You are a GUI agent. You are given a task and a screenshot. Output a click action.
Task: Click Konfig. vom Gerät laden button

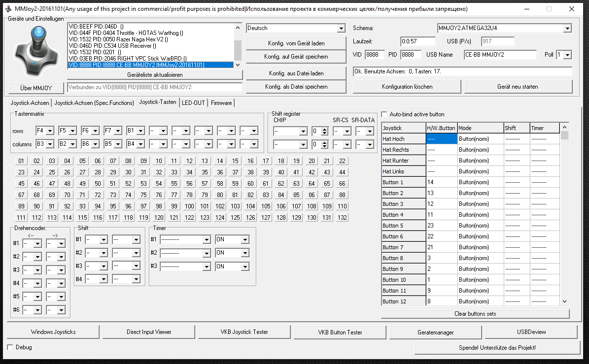(296, 43)
